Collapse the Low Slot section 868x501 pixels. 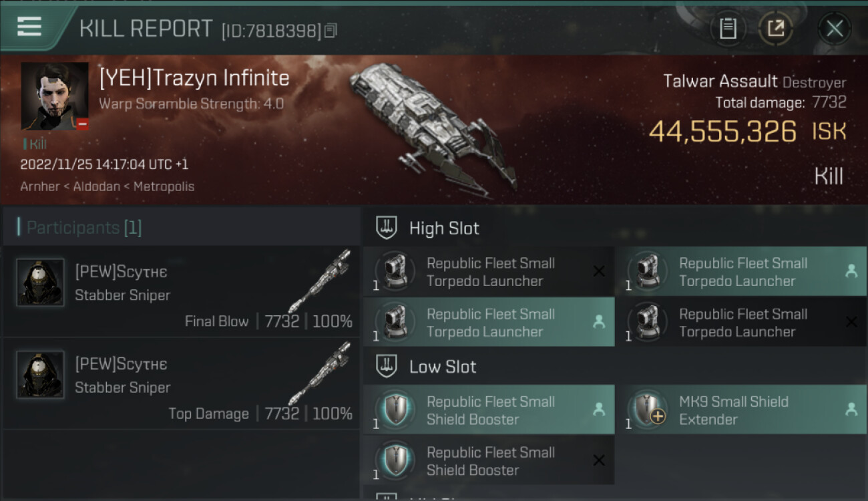(x=442, y=367)
